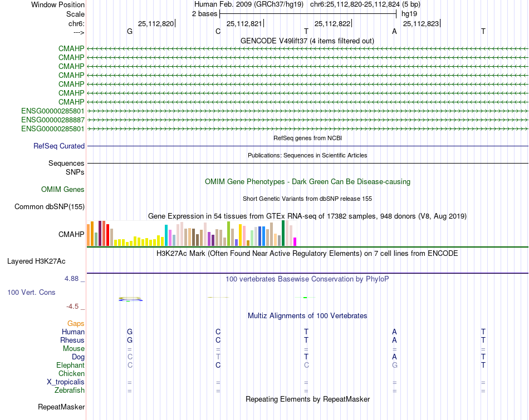Open GENCODE V49lift37 track title
The image size is (529, 420).
(x=307, y=41)
